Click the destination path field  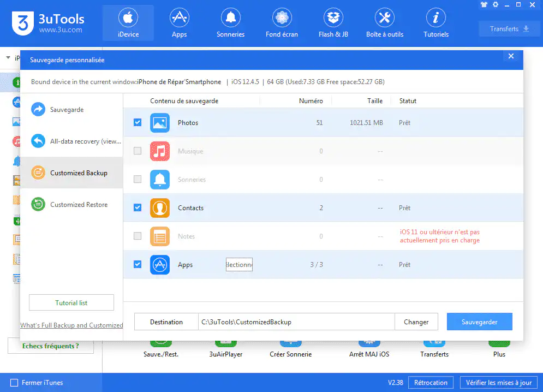pos(296,322)
